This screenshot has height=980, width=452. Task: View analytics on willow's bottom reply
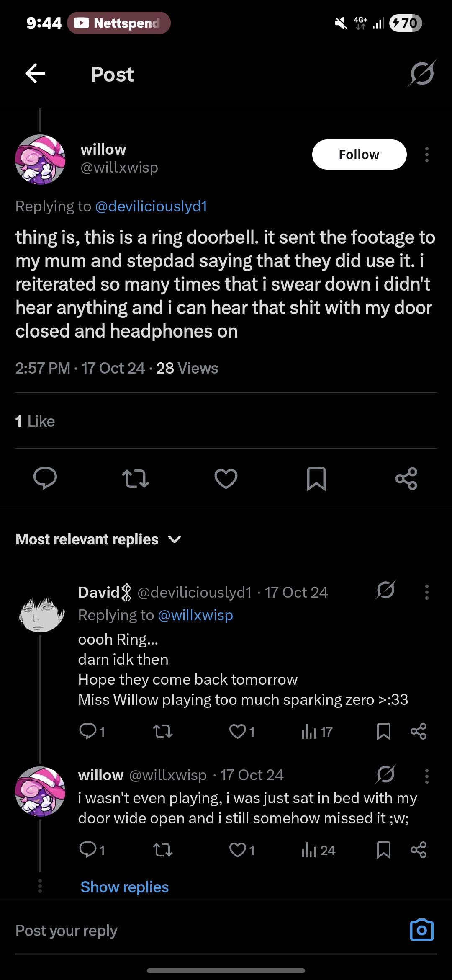(x=318, y=850)
